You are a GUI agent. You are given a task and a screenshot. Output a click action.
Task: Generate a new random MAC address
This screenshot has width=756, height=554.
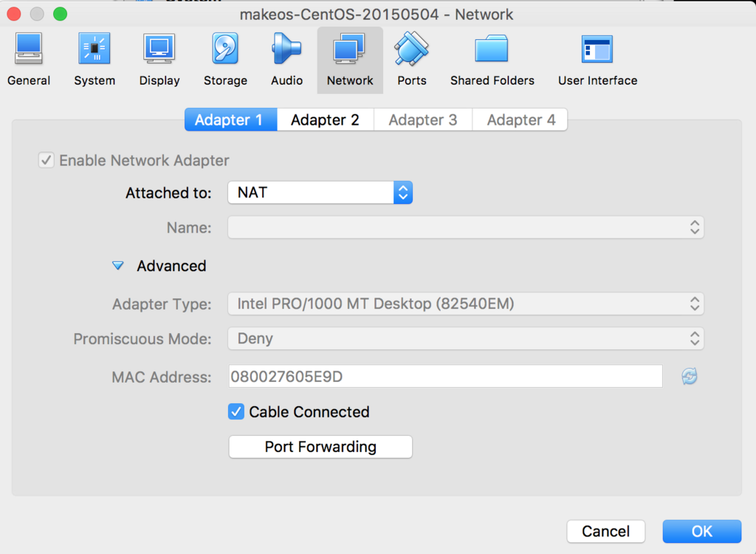[690, 377]
